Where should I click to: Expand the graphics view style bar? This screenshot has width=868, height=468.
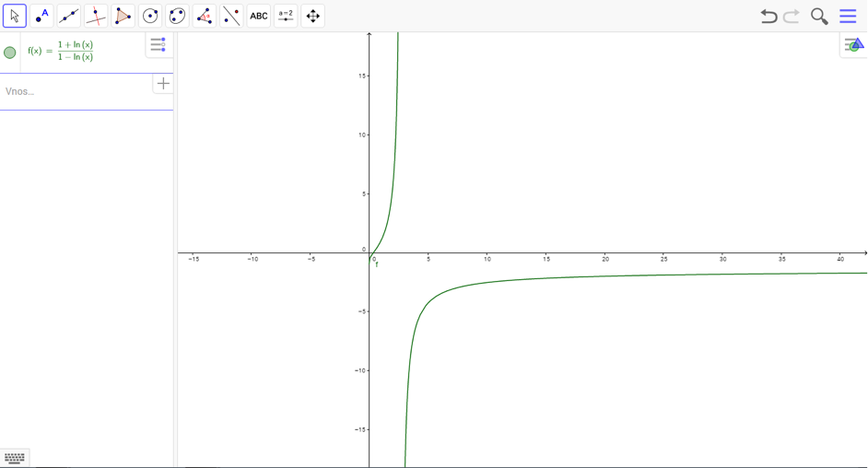(853, 44)
